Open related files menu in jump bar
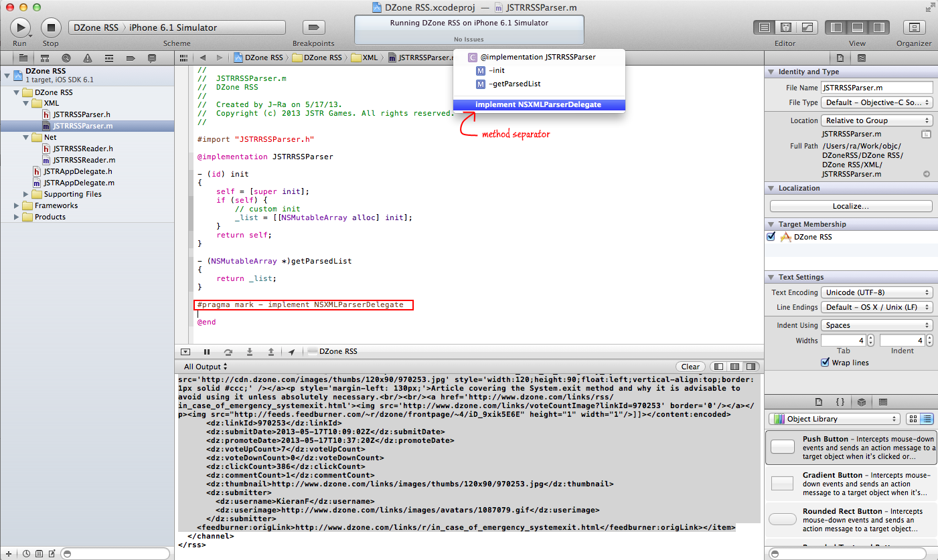This screenshot has height=560, width=938. point(184,58)
